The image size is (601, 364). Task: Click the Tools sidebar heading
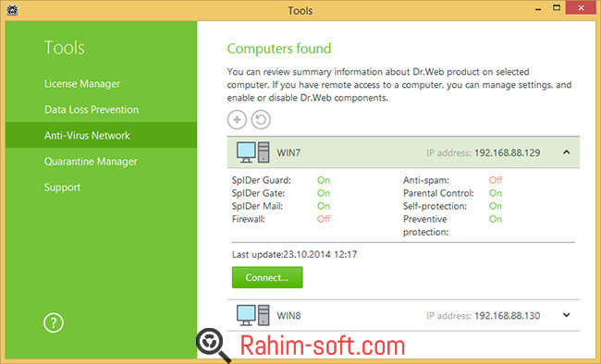pos(65,48)
